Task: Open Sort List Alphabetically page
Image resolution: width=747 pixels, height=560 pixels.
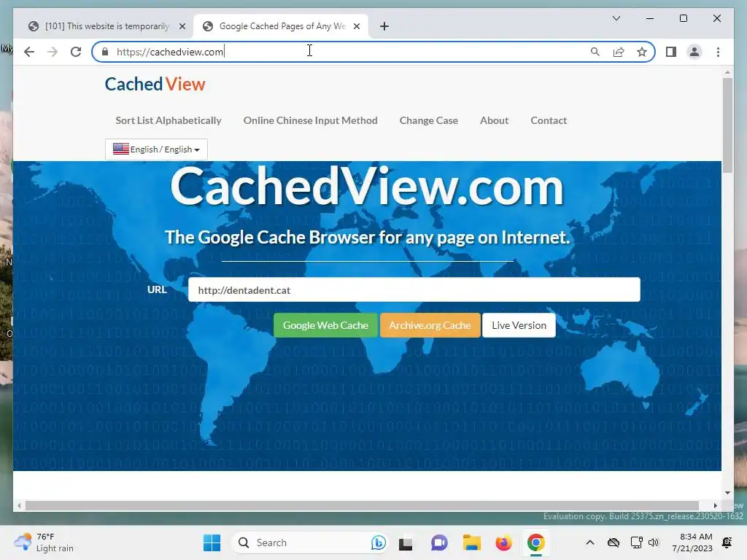Action: pyautogui.click(x=169, y=120)
